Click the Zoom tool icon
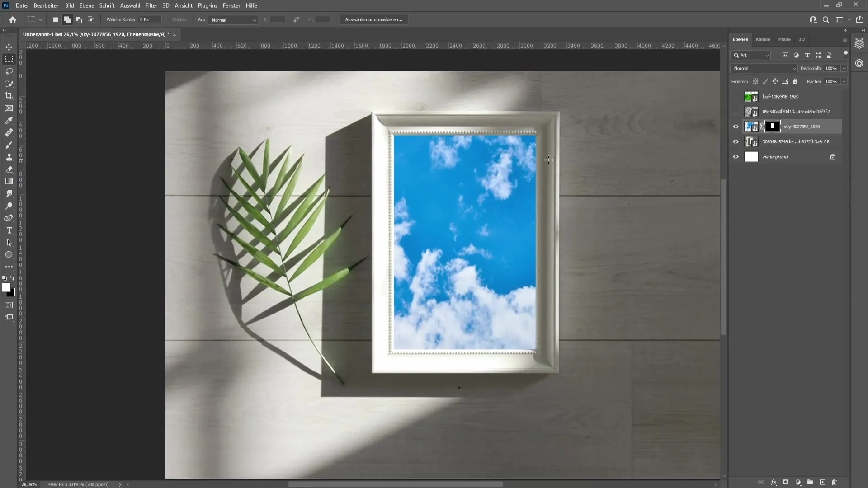868x488 pixels. click(9, 206)
